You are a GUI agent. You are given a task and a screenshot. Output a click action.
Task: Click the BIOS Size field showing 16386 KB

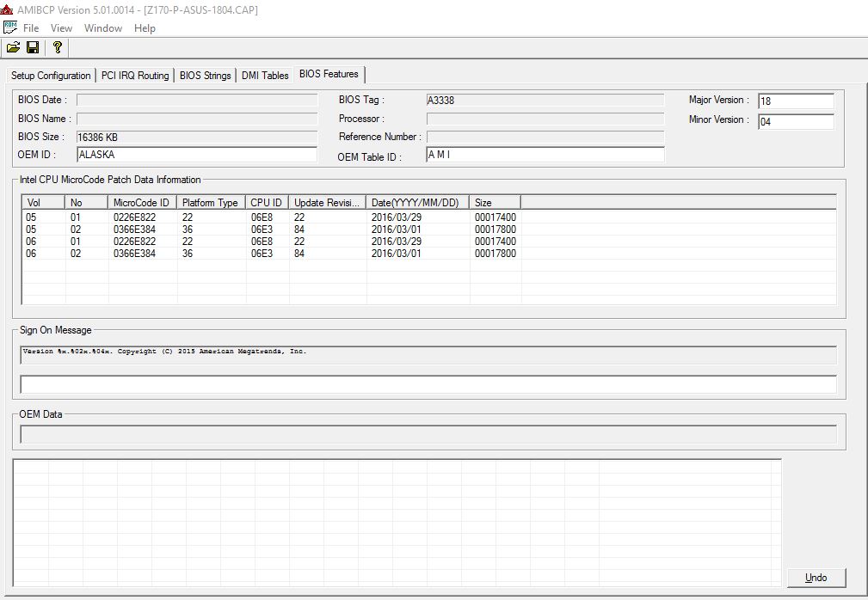197,138
